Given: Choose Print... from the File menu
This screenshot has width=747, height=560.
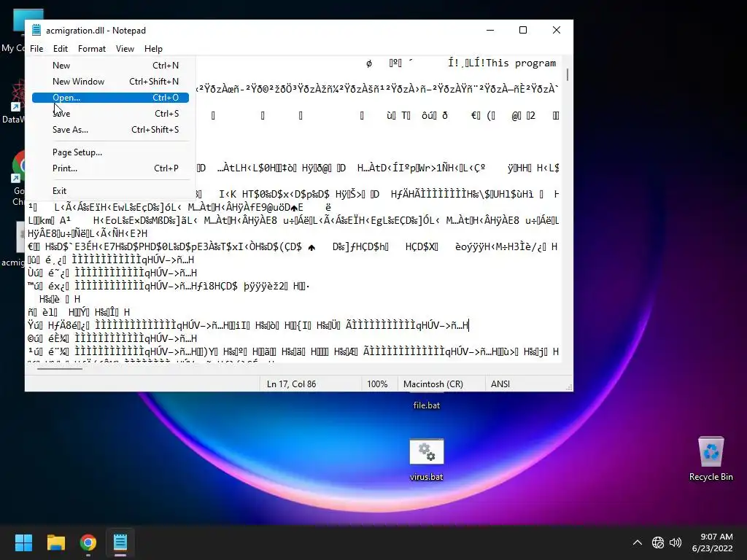Looking at the screenshot, I should click(x=111, y=168).
